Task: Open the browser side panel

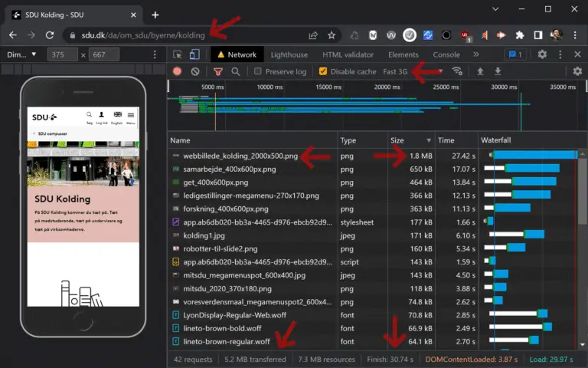Action: (538, 35)
